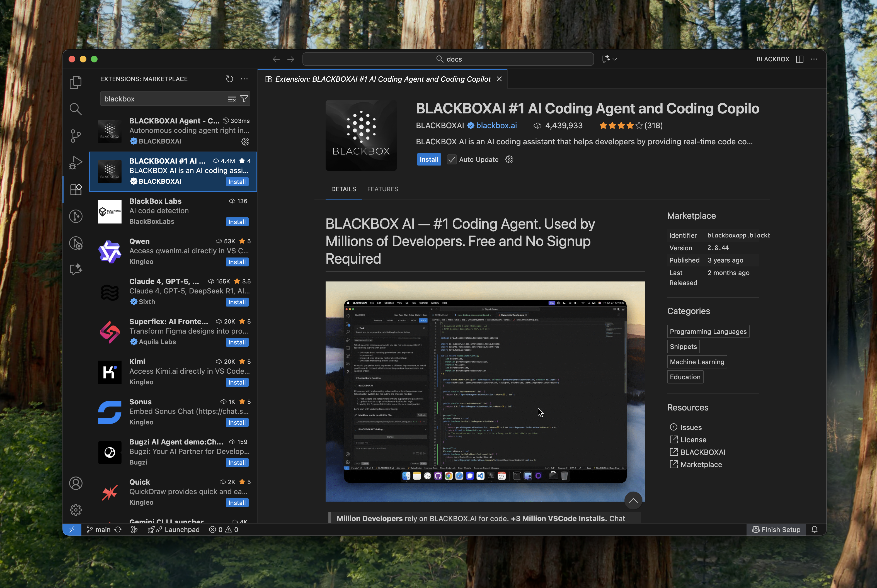Open the filter extensions icon
Image resolution: width=877 pixels, height=588 pixels.
point(244,98)
